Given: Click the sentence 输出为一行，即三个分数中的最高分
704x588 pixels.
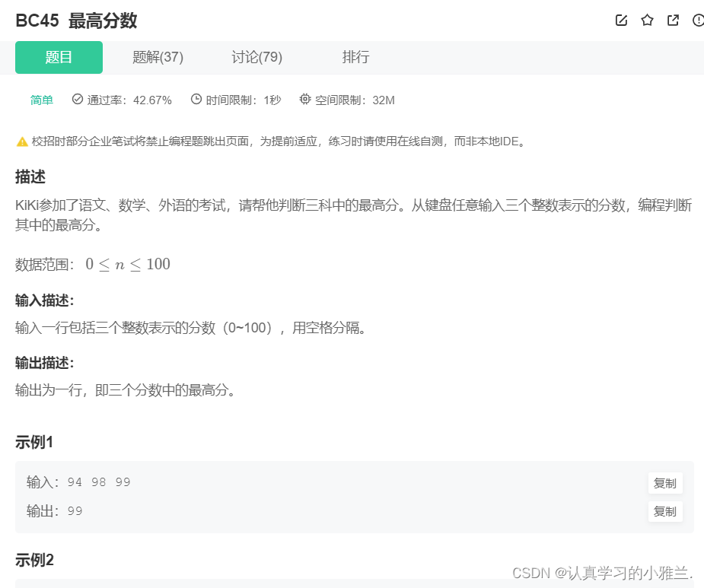Looking at the screenshot, I should 125,390.
